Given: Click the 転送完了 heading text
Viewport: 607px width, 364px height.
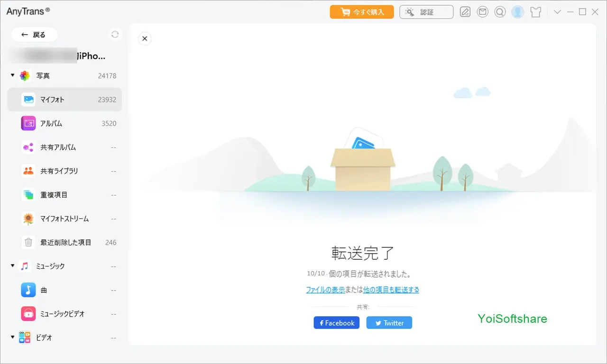Looking at the screenshot, I should tap(363, 253).
